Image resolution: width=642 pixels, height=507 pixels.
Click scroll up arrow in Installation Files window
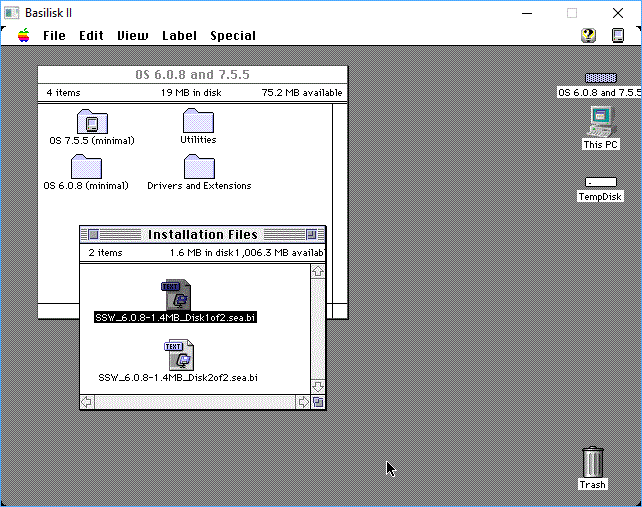click(318, 271)
